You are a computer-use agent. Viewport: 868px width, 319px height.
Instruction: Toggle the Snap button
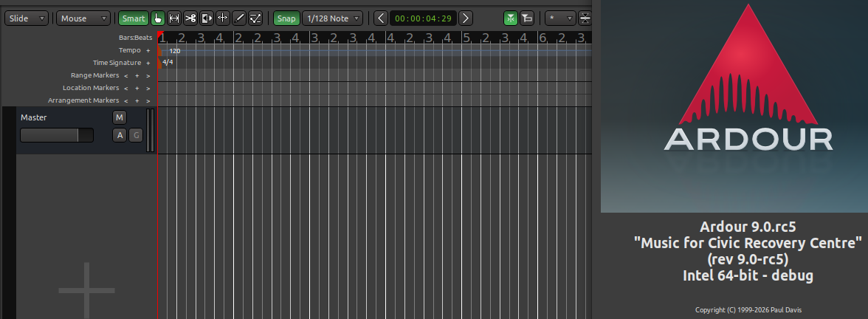click(x=286, y=18)
